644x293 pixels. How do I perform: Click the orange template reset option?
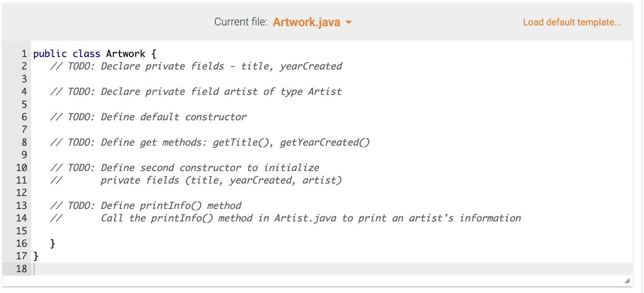572,22
